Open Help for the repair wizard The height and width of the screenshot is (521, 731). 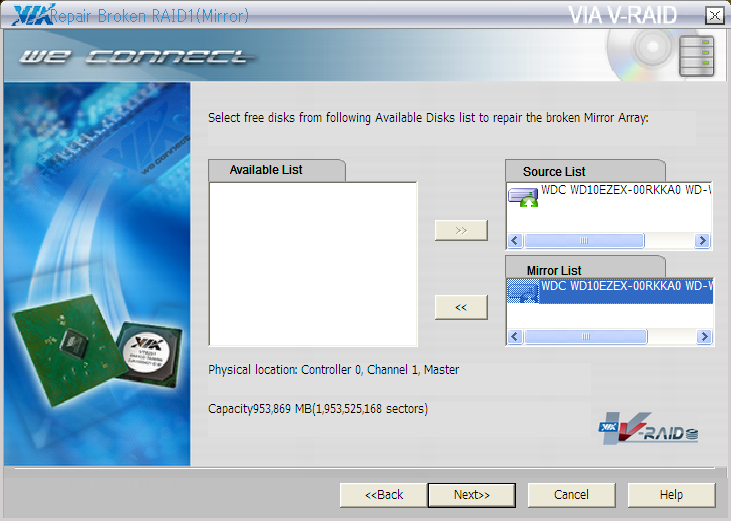(671, 495)
